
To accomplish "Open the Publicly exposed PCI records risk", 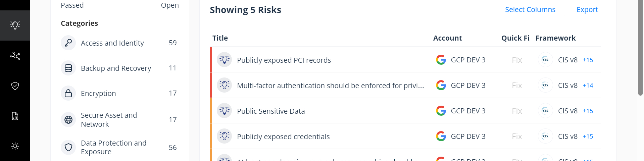I will [x=284, y=60].
